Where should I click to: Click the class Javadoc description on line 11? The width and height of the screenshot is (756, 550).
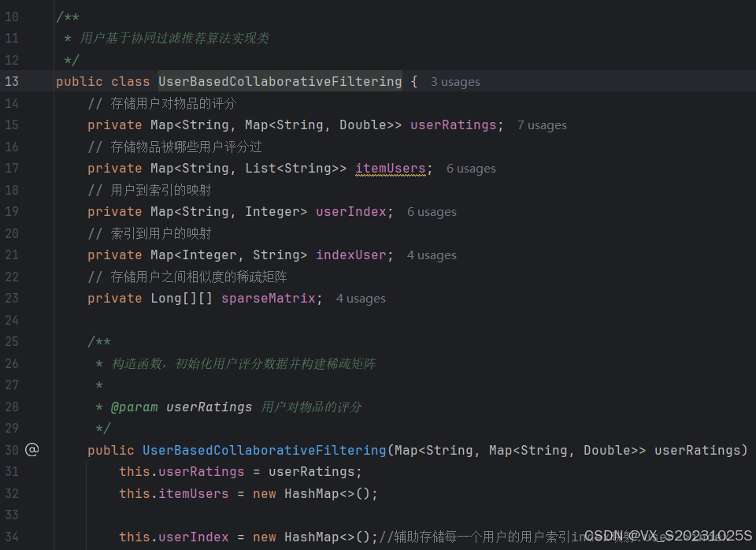[x=174, y=38]
